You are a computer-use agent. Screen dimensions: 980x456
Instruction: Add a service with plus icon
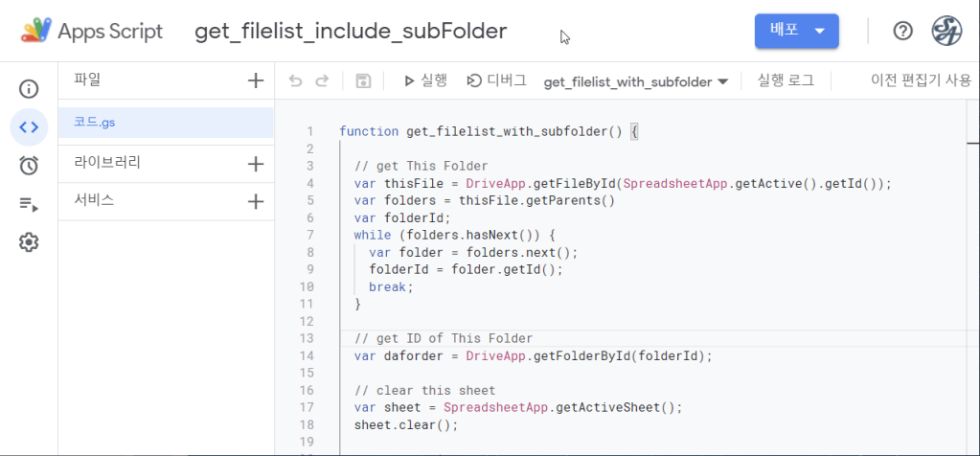(256, 201)
